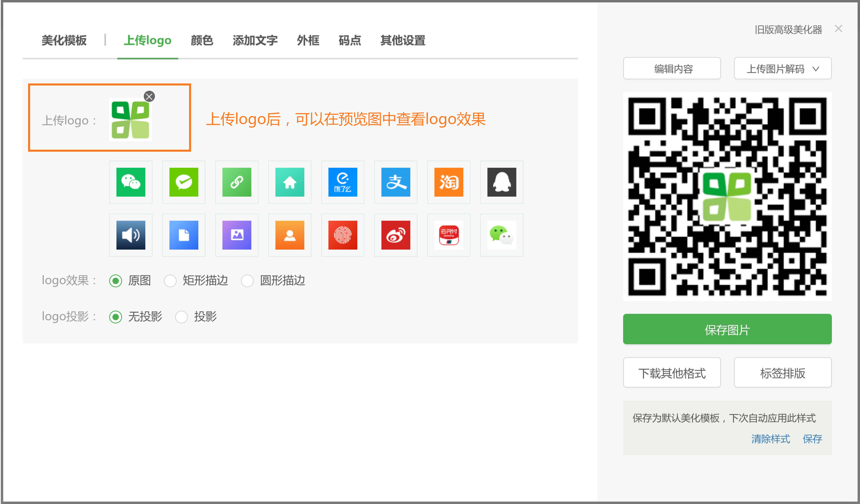Select 圆形描边 logo effect
Screen dimensions: 860x504
click(x=247, y=281)
